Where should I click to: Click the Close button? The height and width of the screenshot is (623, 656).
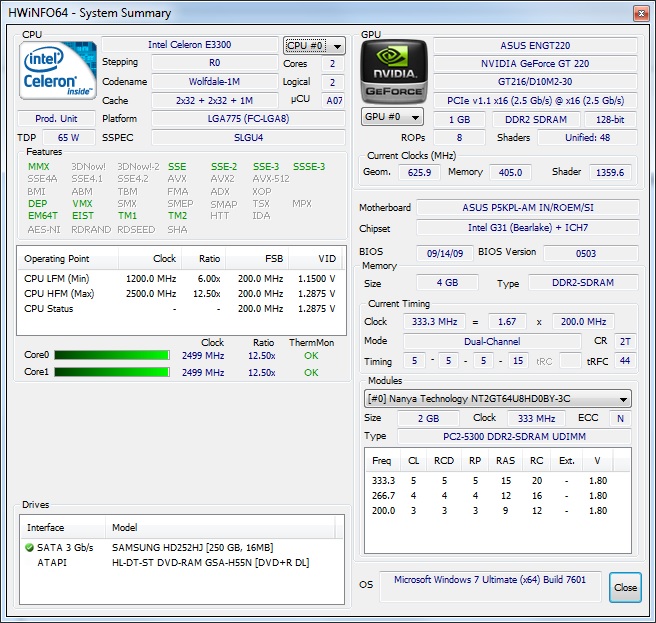pos(625,587)
